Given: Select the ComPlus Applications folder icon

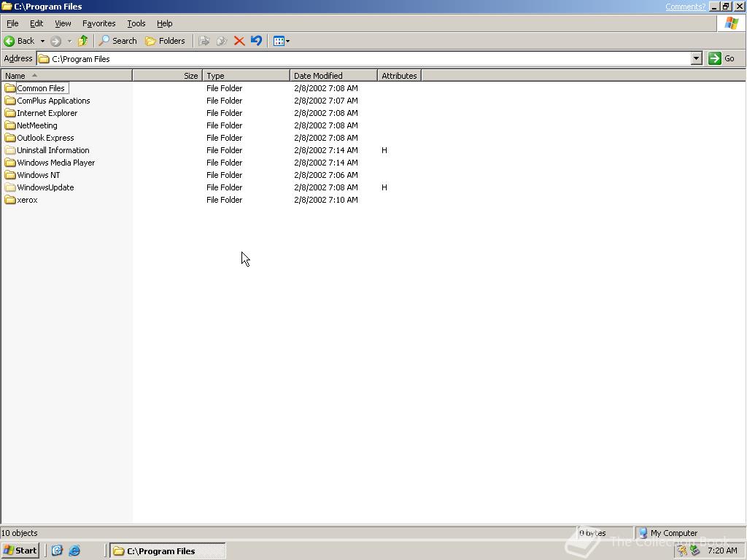Looking at the screenshot, I should (x=10, y=101).
